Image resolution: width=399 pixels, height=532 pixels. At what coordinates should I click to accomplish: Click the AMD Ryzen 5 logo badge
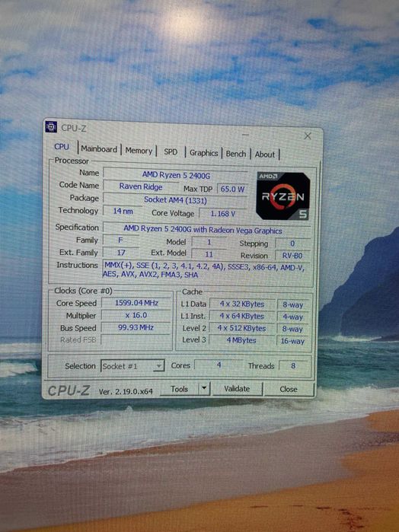point(282,196)
